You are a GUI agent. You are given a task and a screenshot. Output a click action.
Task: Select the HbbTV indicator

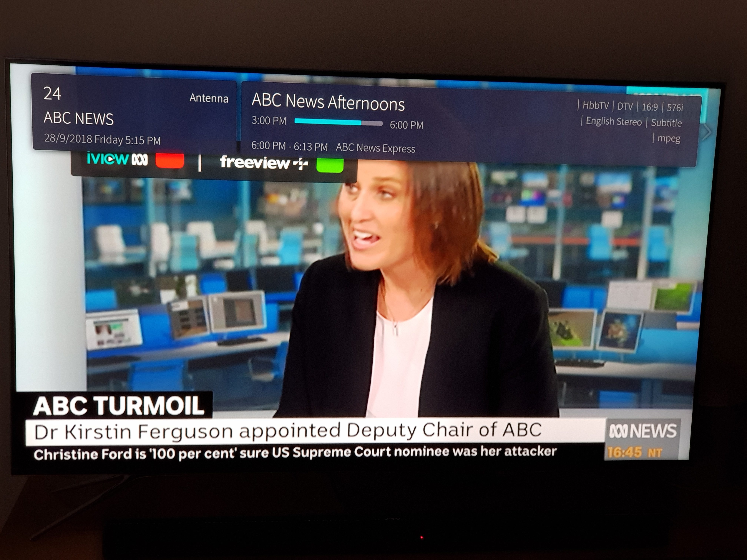596,106
